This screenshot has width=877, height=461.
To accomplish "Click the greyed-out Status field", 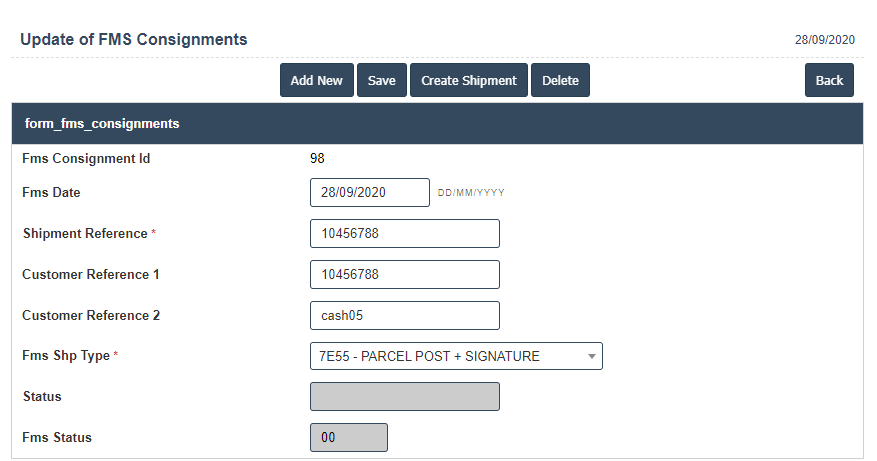I will (x=404, y=397).
